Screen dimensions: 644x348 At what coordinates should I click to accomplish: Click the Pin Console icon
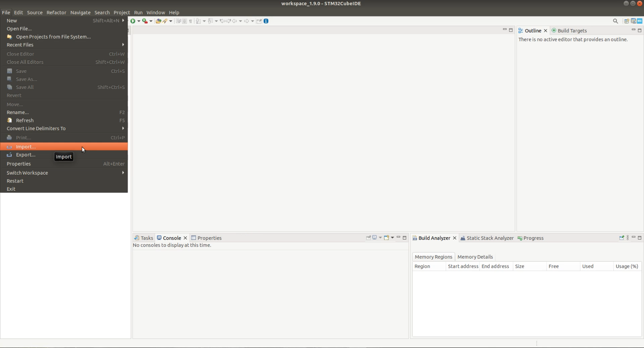(x=368, y=238)
